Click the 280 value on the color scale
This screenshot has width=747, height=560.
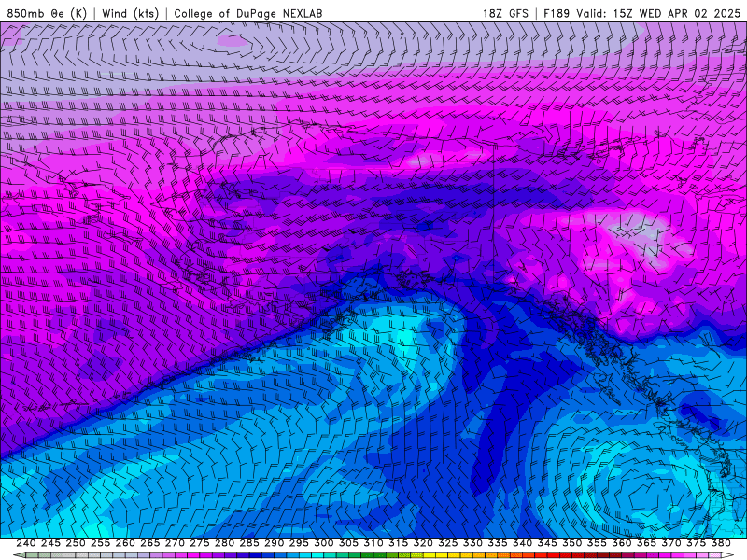[x=224, y=543]
